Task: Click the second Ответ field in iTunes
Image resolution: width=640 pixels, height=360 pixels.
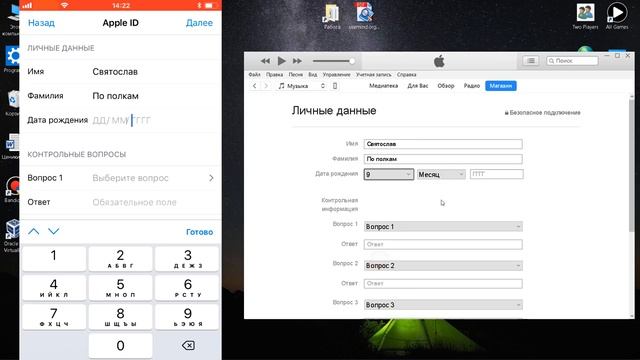Action: (x=443, y=284)
